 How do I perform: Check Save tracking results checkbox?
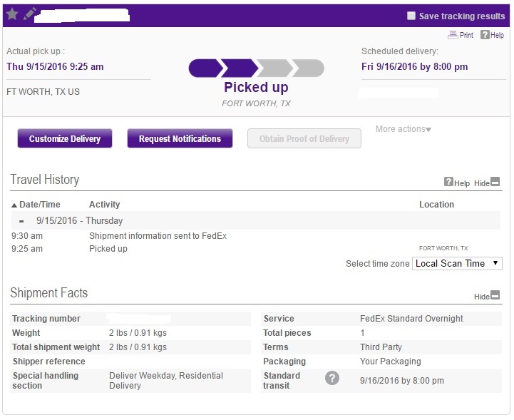tap(411, 16)
